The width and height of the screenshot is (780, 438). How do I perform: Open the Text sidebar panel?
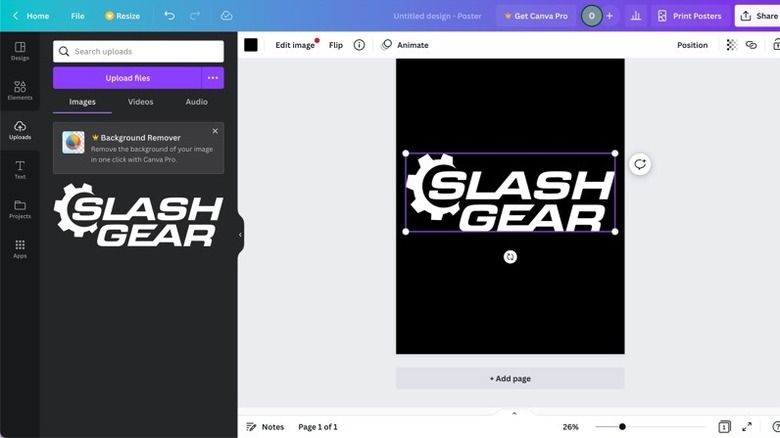20,169
